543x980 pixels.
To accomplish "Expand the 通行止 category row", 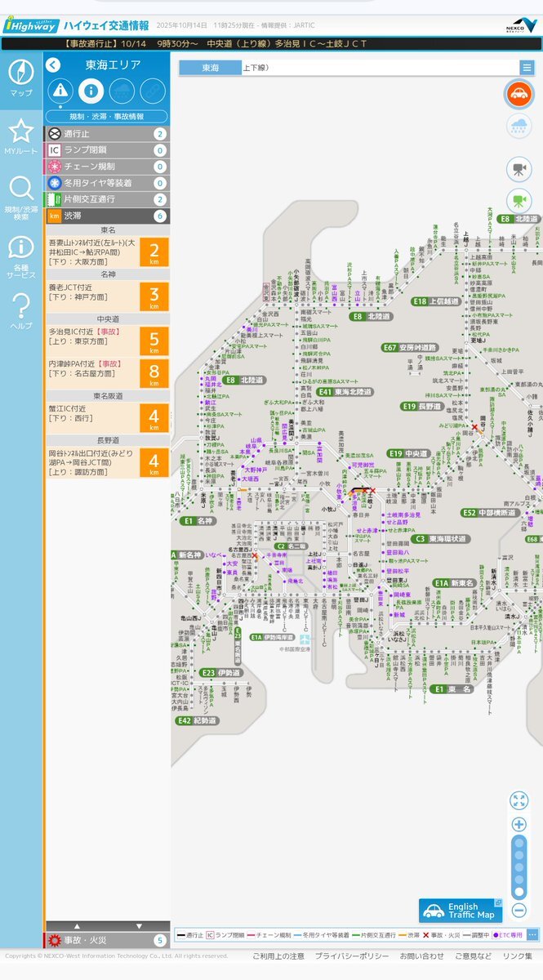I will (106, 134).
